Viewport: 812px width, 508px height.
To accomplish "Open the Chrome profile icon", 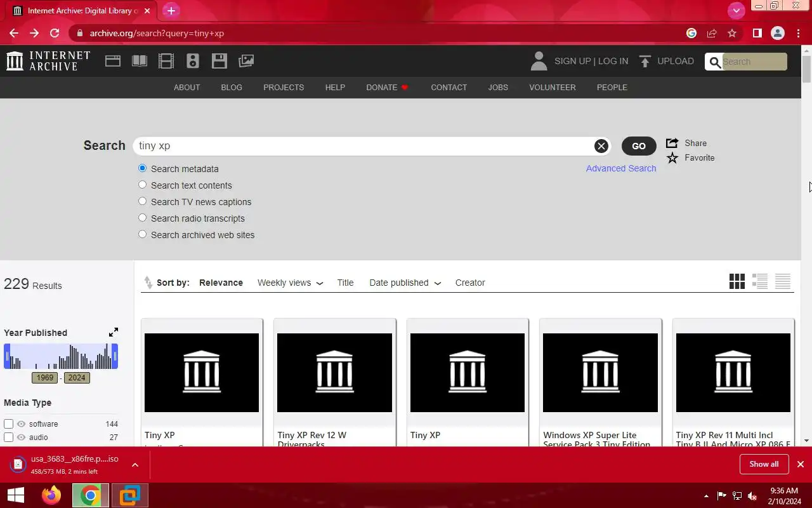I will pyautogui.click(x=778, y=33).
